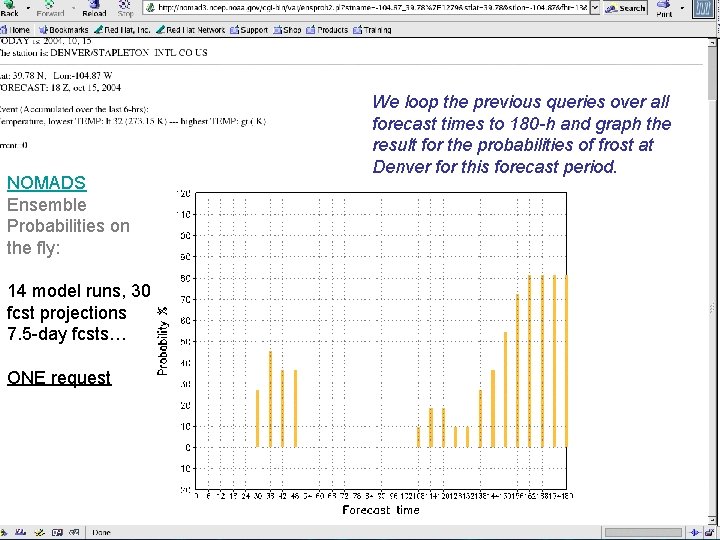720x540 pixels.
Task: Click the security lock status icon
Action: pos(710,533)
